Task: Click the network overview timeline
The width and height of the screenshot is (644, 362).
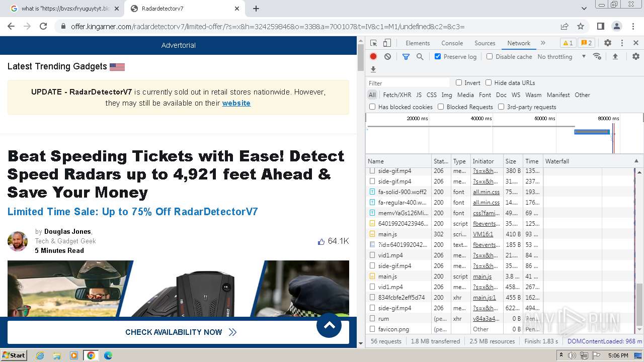Action: point(504,133)
